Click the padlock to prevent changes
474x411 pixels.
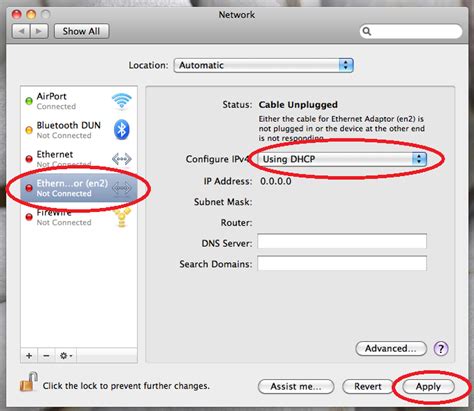pos(28,382)
